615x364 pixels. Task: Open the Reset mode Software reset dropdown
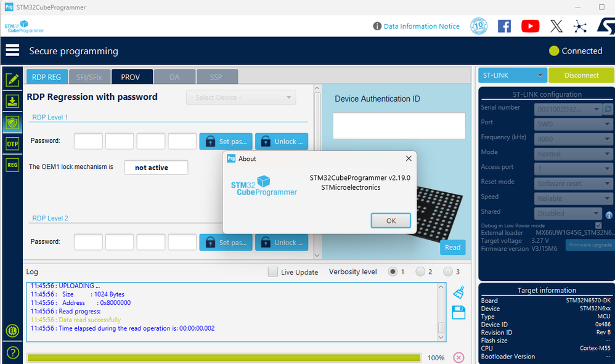pyautogui.click(x=574, y=184)
